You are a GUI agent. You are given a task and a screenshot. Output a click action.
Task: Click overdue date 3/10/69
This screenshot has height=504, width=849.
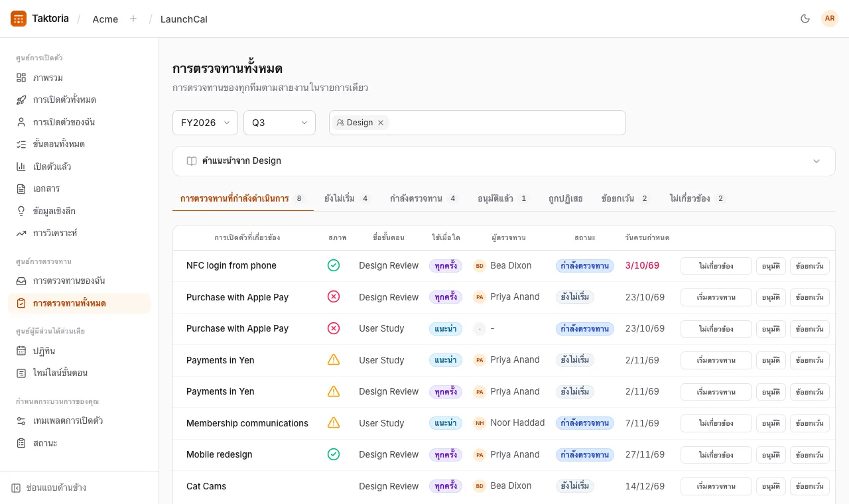pos(642,265)
